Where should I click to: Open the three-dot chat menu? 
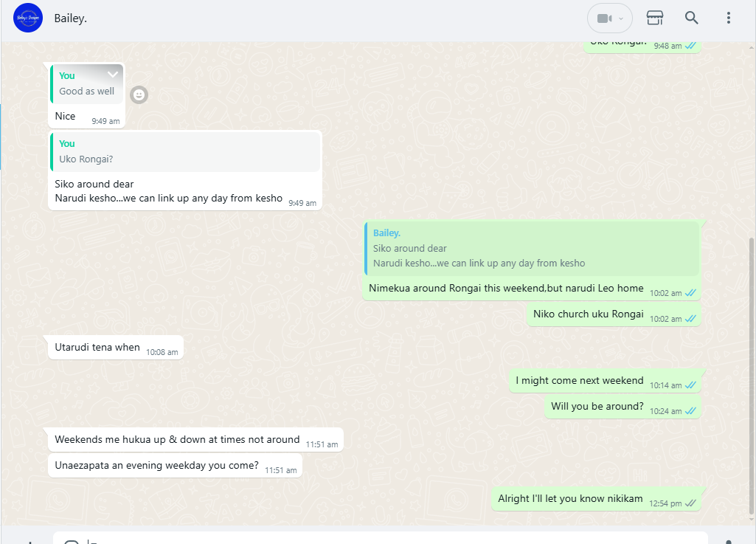tap(728, 18)
